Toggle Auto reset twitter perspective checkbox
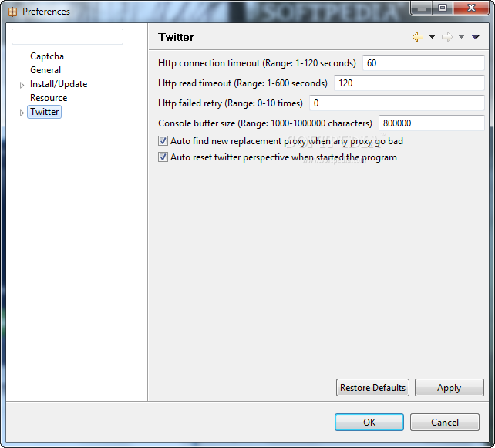 [x=163, y=157]
